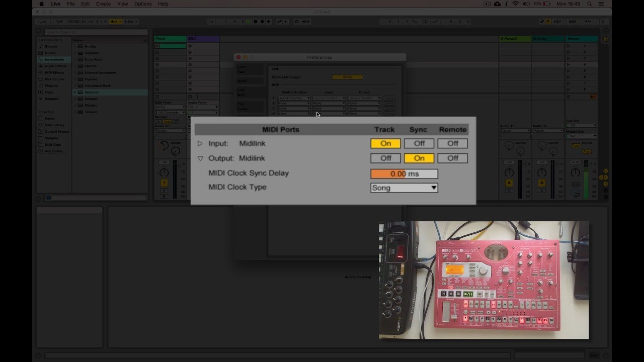Click the browser search field
The height and width of the screenshot is (362, 644).
96,32
